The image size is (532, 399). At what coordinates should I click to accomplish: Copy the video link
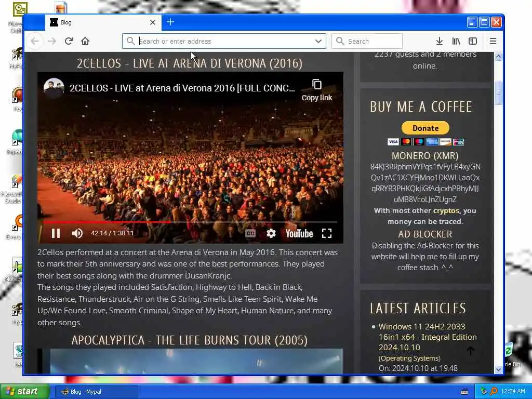317,90
